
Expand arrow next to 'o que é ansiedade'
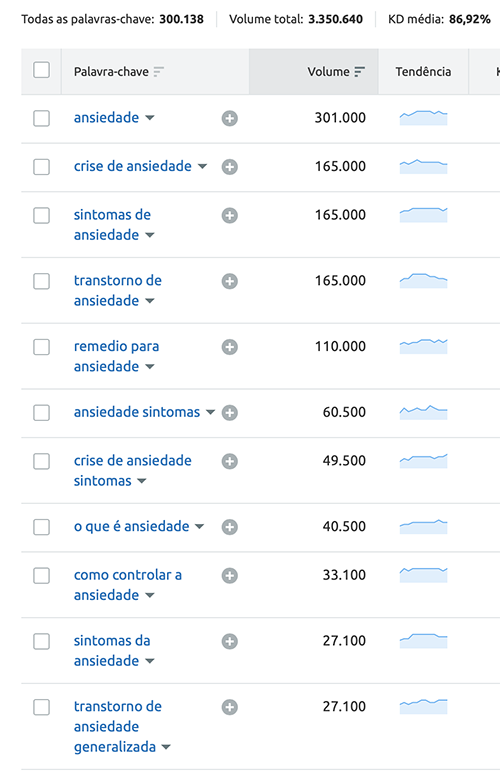click(199, 526)
